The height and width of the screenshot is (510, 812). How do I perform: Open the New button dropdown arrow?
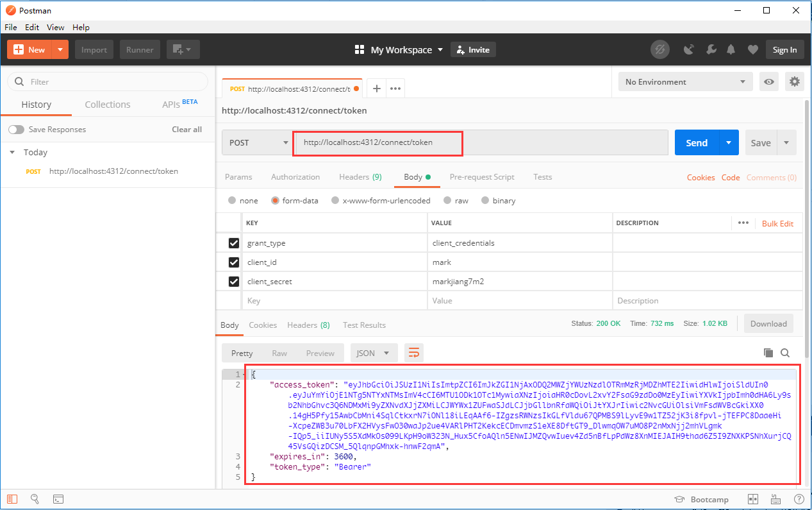click(x=60, y=49)
